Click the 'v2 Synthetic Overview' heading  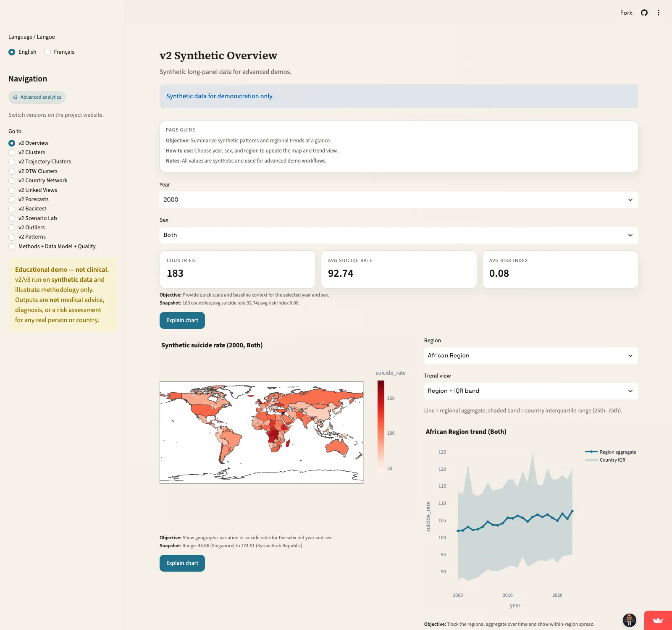click(x=218, y=55)
